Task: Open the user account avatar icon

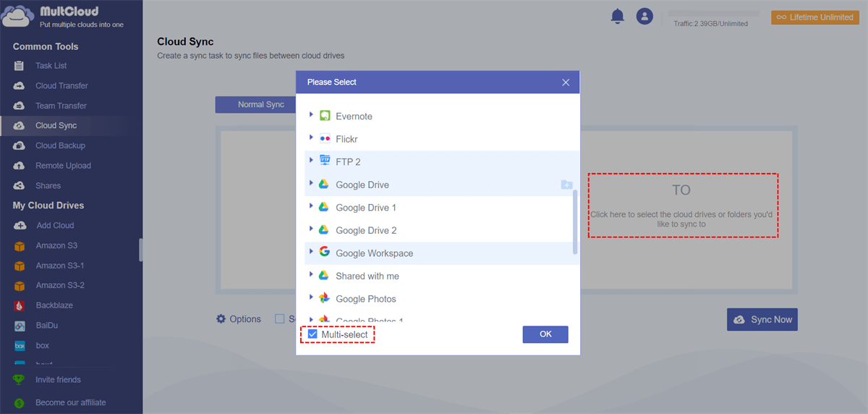Action: point(644,16)
